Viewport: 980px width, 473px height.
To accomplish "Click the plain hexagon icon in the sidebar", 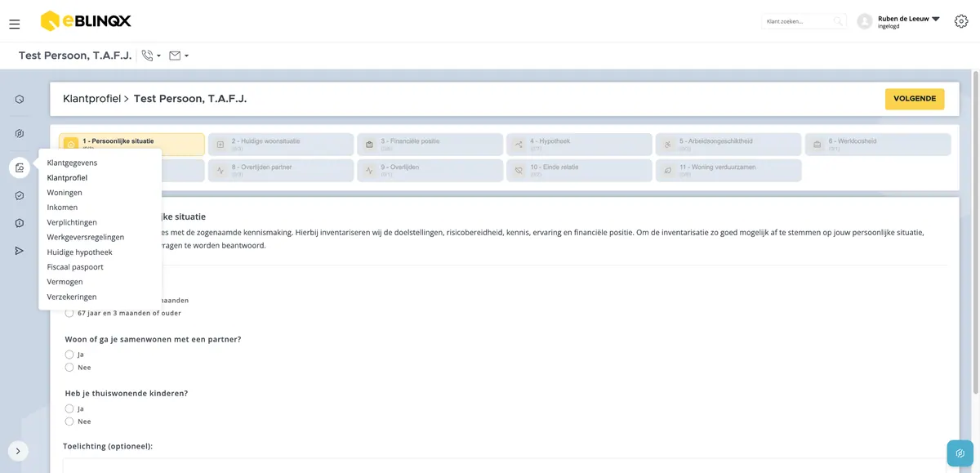I will (20, 100).
